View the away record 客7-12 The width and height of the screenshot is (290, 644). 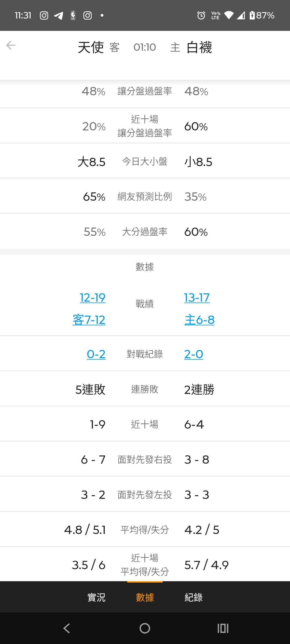[89, 320]
